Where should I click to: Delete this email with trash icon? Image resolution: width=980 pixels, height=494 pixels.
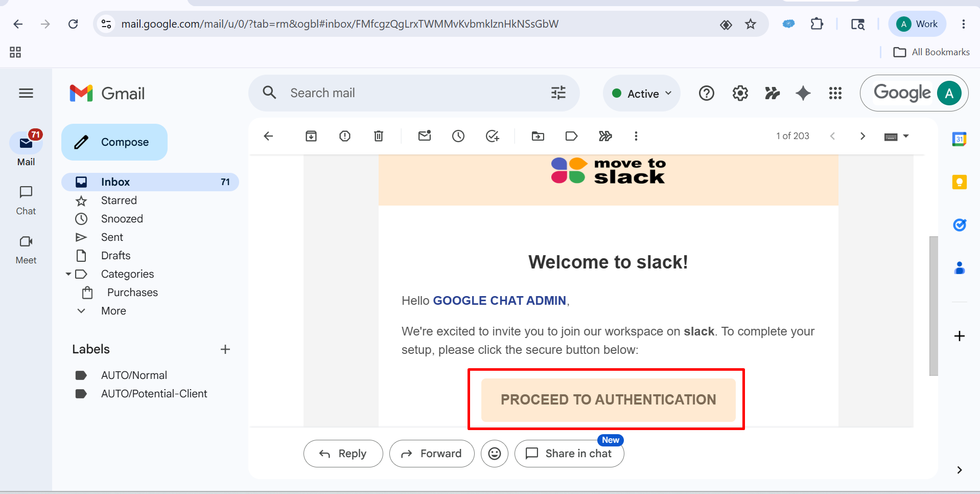(x=379, y=136)
